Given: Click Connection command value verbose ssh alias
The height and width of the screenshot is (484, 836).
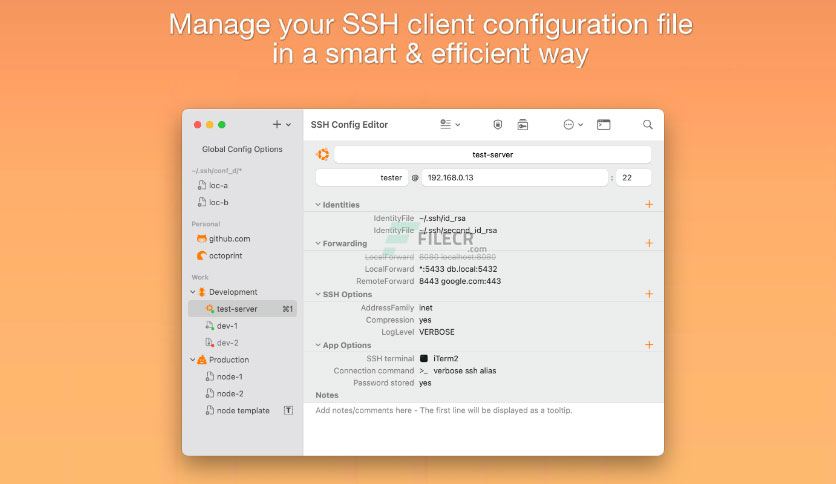Looking at the screenshot, I should (x=464, y=371).
